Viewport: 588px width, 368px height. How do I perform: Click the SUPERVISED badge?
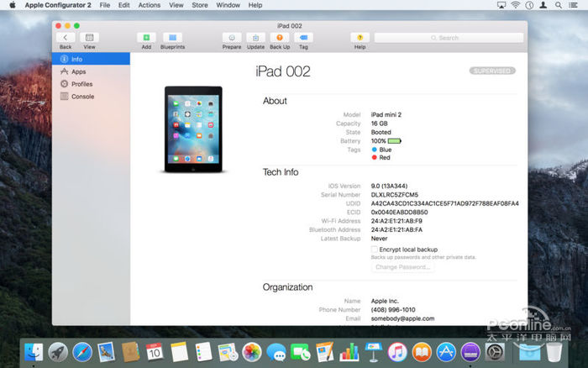pyautogui.click(x=492, y=71)
